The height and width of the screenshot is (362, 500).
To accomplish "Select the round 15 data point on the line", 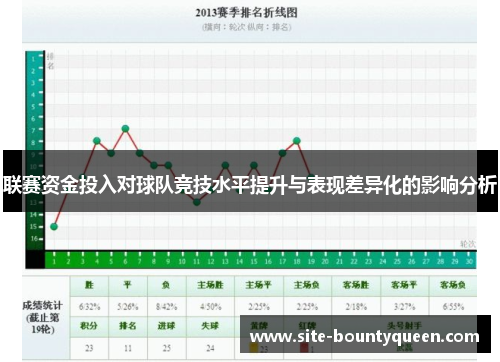I will coord(254,165).
